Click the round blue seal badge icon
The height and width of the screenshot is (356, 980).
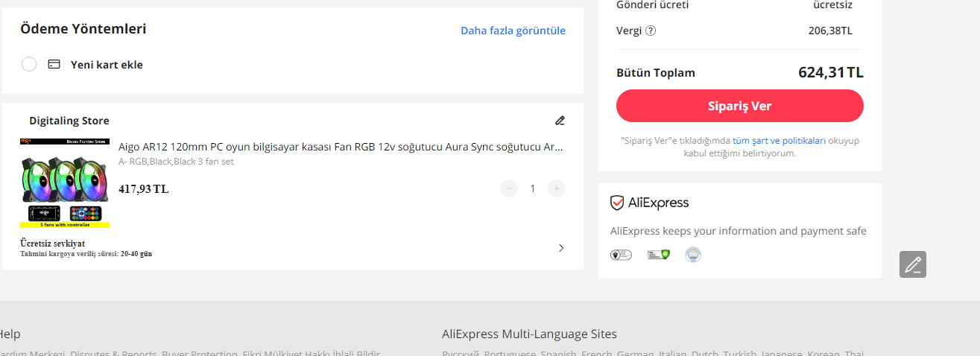point(693,255)
